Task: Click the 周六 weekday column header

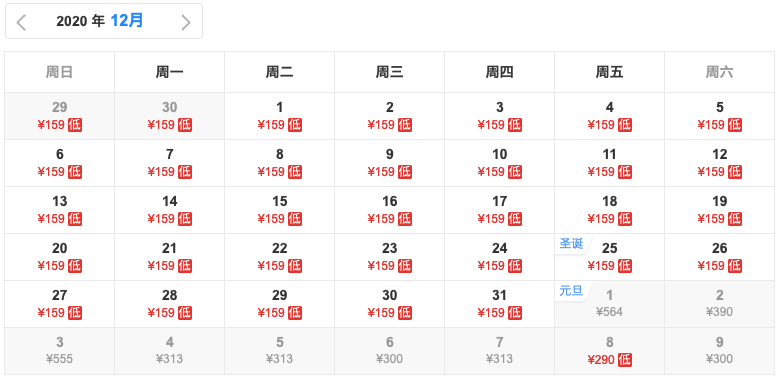Action: [720, 72]
